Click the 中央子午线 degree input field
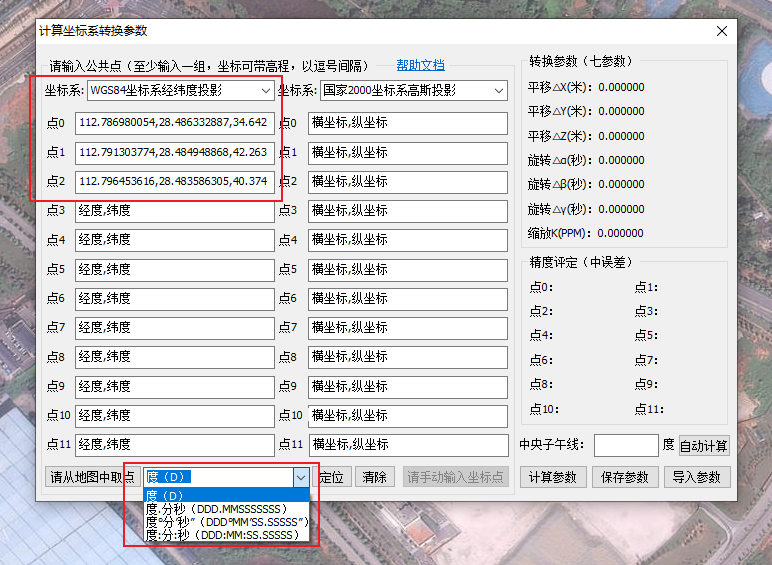Viewport: 772px width, 565px height. (626, 445)
